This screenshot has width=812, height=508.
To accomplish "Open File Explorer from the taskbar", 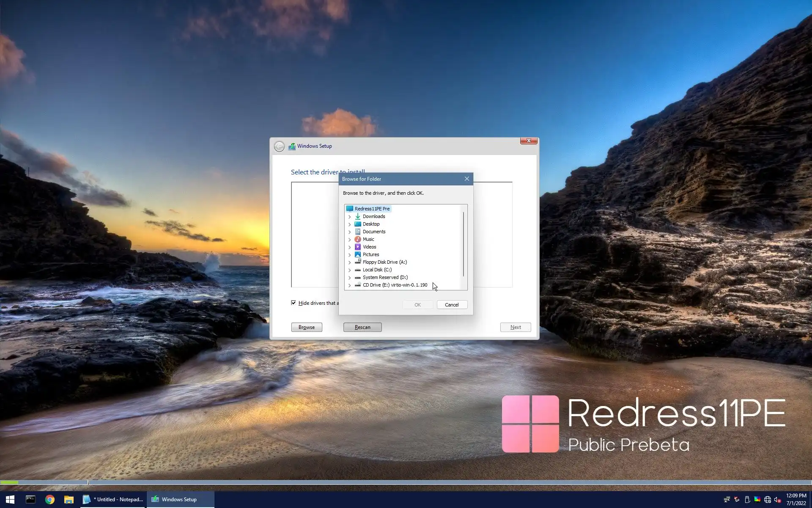I will point(69,500).
